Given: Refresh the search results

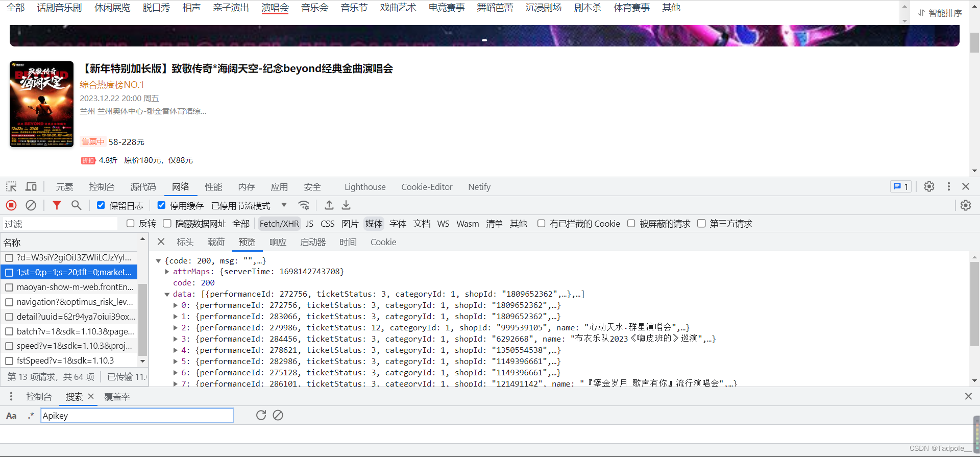Looking at the screenshot, I should pos(261,415).
